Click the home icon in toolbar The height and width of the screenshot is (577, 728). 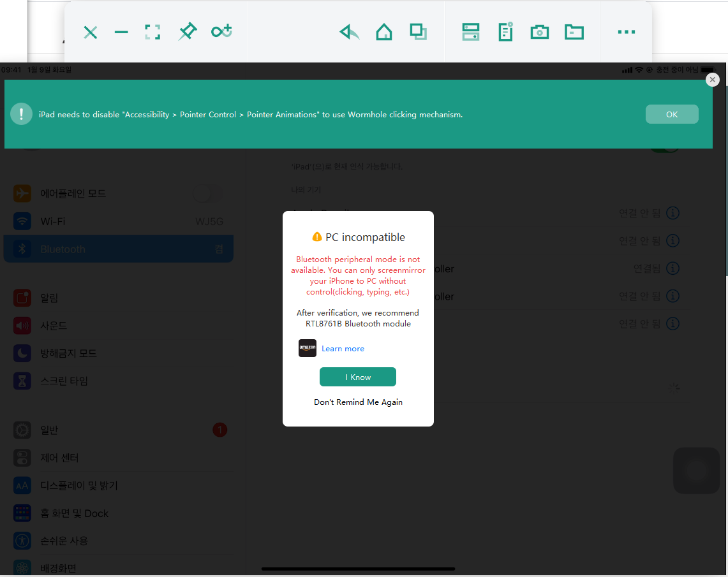tap(384, 32)
